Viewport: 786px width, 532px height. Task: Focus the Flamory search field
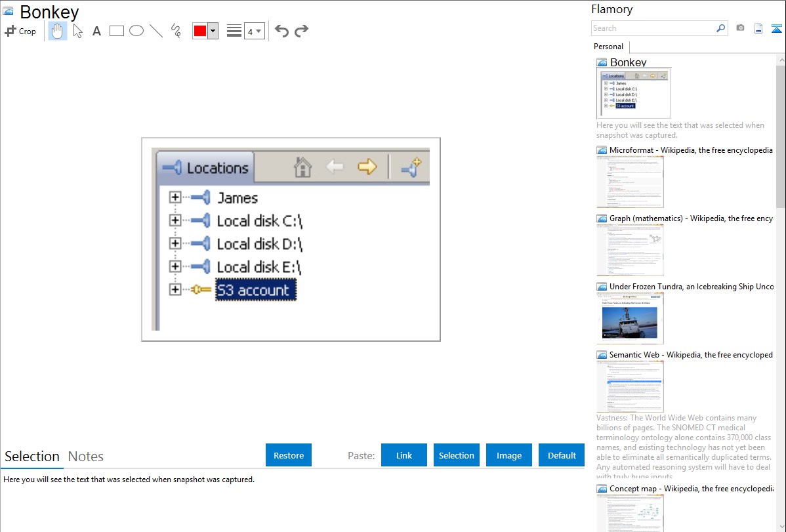pos(653,28)
